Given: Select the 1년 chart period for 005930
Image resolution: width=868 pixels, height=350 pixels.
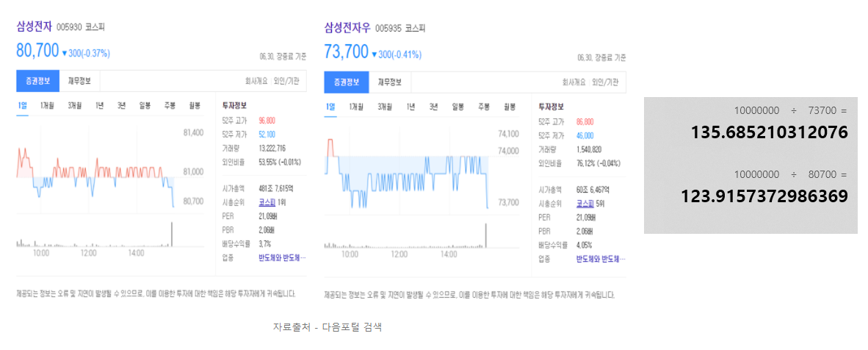Looking at the screenshot, I should coord(99,105).
